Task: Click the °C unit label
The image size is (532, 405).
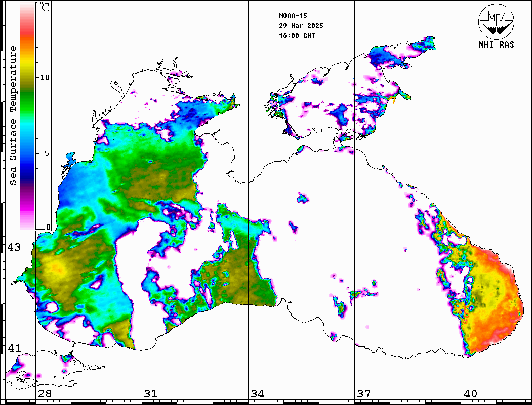Action: (45, 7)
